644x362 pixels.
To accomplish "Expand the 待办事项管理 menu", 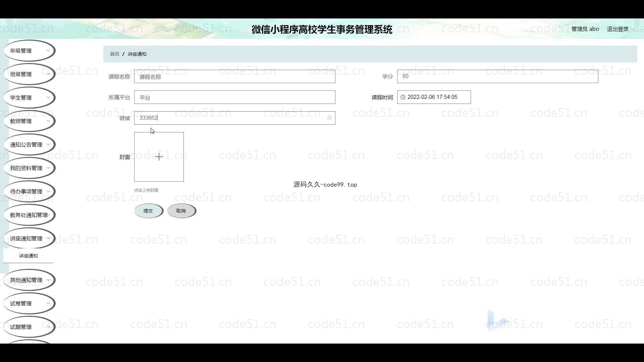I will tap(29, 191).
